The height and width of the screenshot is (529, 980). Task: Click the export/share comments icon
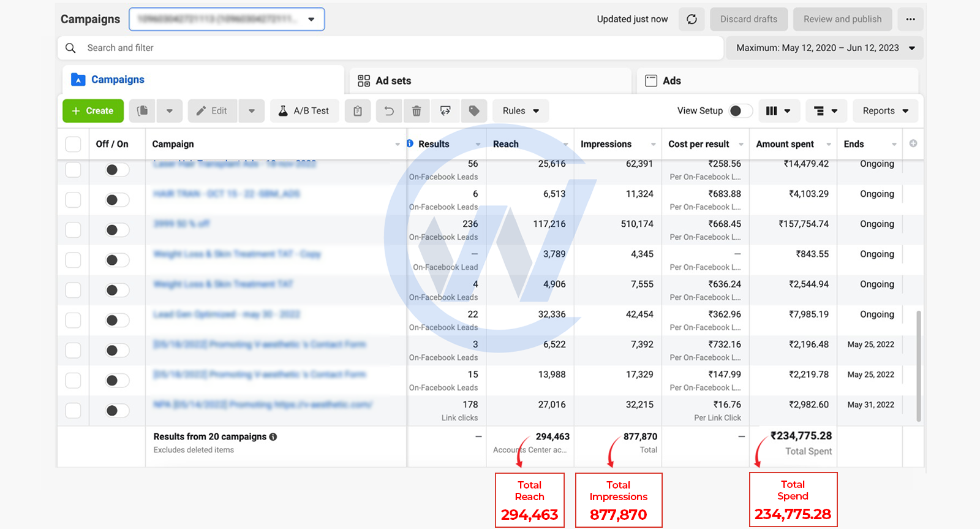tap(445, 111)
